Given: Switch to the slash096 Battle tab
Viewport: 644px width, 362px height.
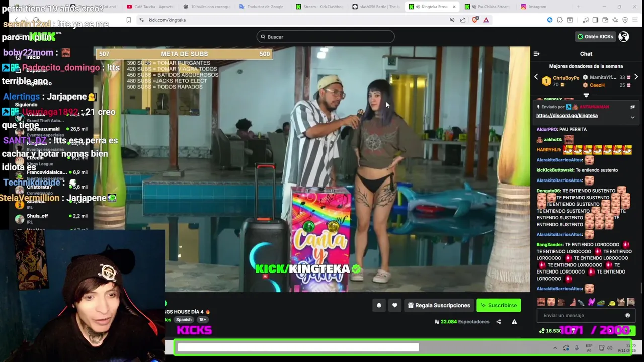Looking at the screenshot, I should click(377, 7).
